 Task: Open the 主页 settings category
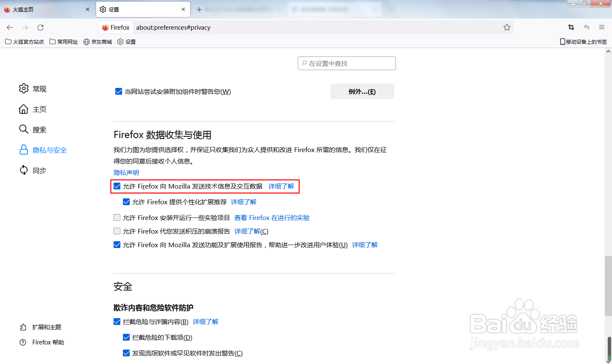(33, 109)
